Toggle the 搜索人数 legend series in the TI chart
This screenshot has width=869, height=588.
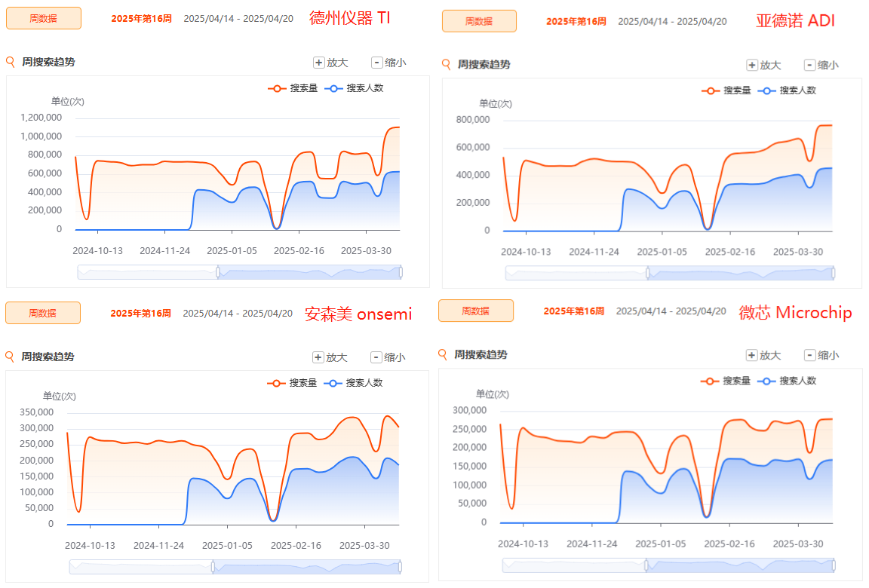coord(354,88)
